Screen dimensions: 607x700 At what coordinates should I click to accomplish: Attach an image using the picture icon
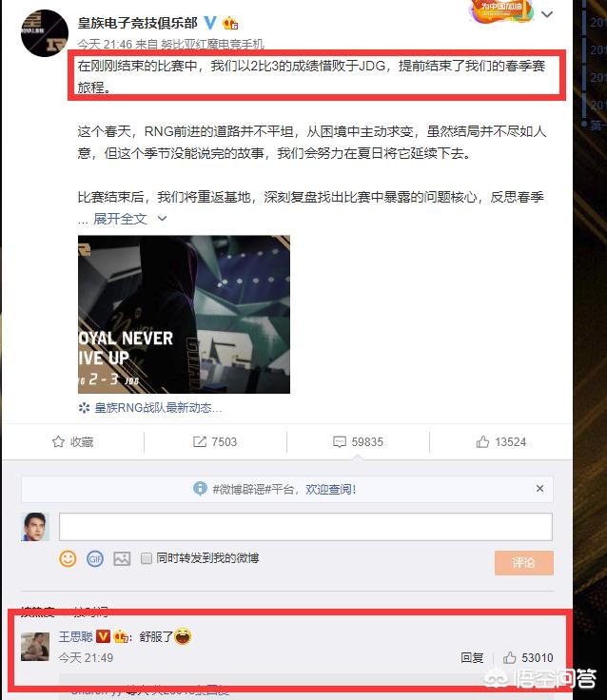click(x=122, y=558)
